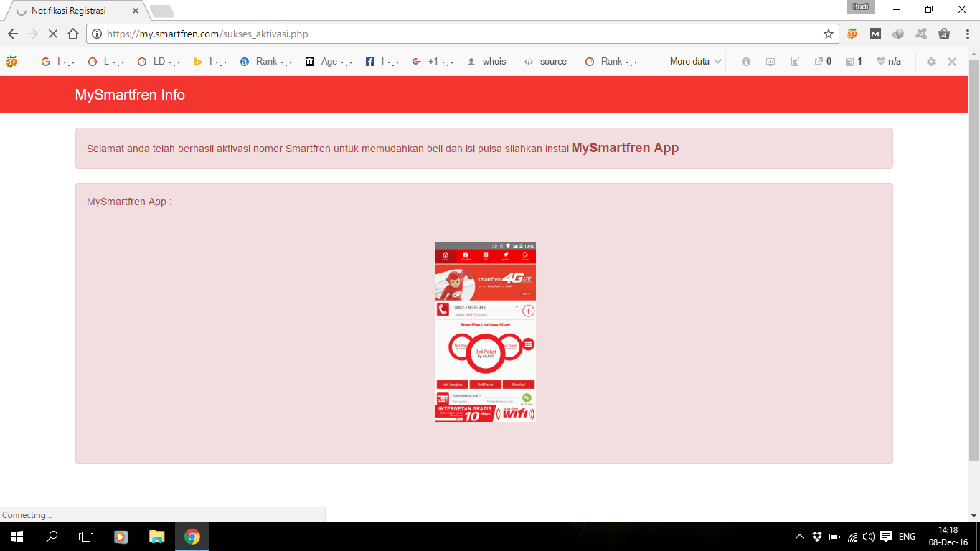Click the battery tray icon

[834, 537]
